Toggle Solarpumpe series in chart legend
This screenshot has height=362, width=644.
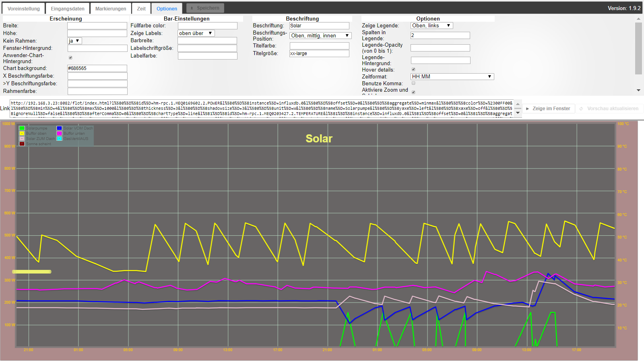tap(22, 128)
